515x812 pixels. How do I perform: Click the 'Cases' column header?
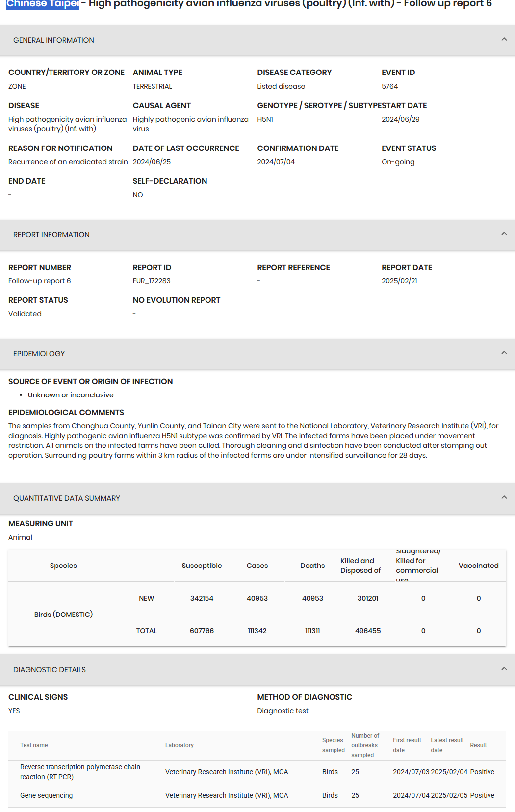(x=257, y=566)
